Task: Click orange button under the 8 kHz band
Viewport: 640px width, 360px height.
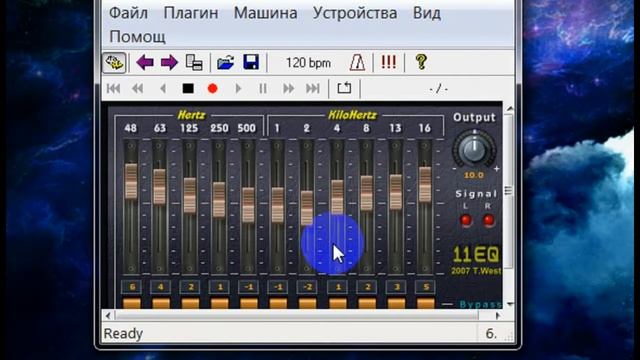Action: [367, 303]
